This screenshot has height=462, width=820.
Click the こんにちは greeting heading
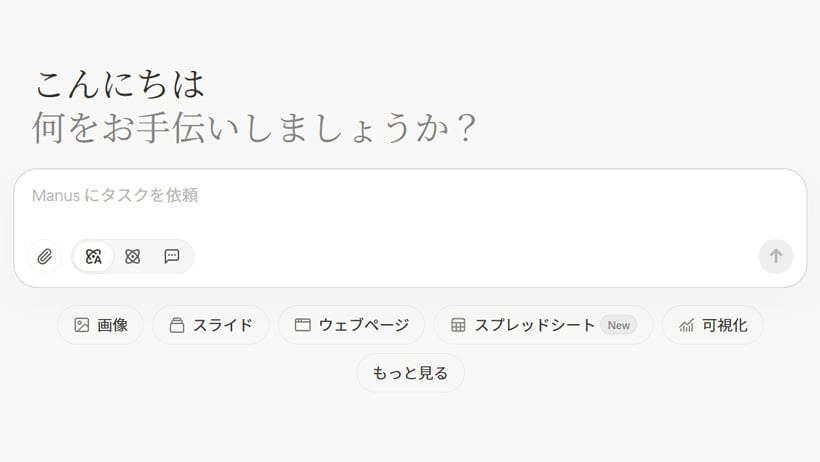coord(120,85)
